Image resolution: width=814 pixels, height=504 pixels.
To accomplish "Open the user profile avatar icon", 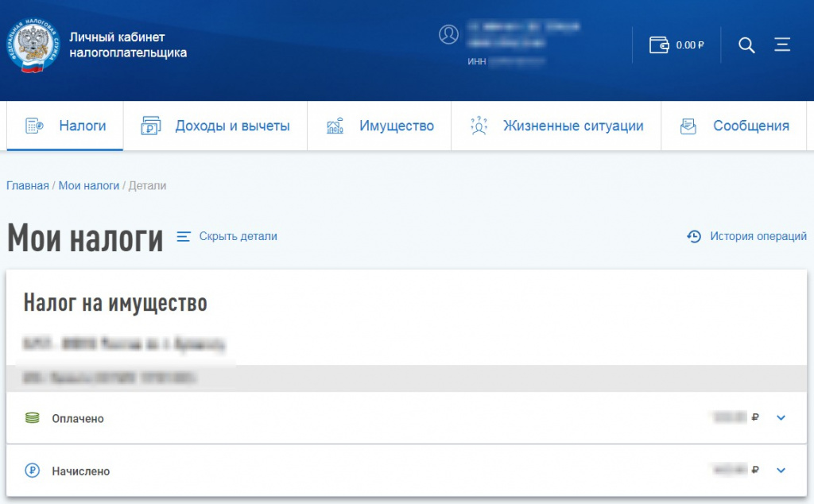I will point(448,34).
